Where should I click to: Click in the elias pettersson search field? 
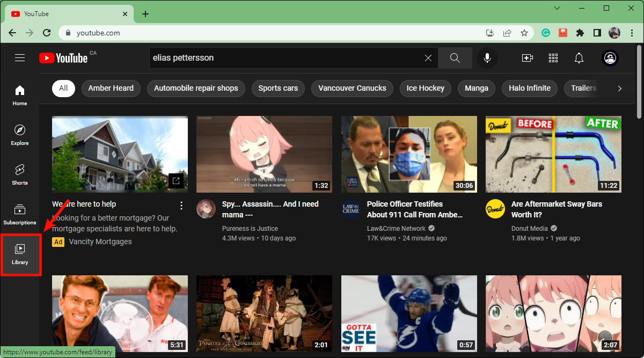284,58
